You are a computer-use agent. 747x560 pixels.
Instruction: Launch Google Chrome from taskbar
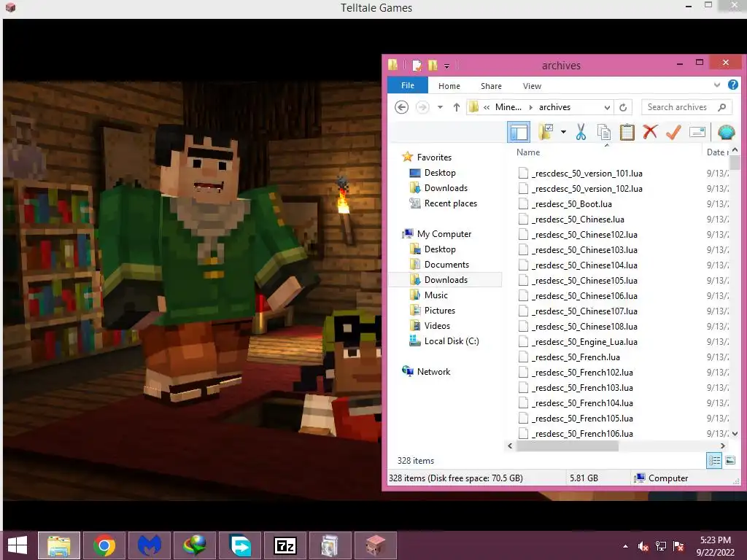coord(104,545)
